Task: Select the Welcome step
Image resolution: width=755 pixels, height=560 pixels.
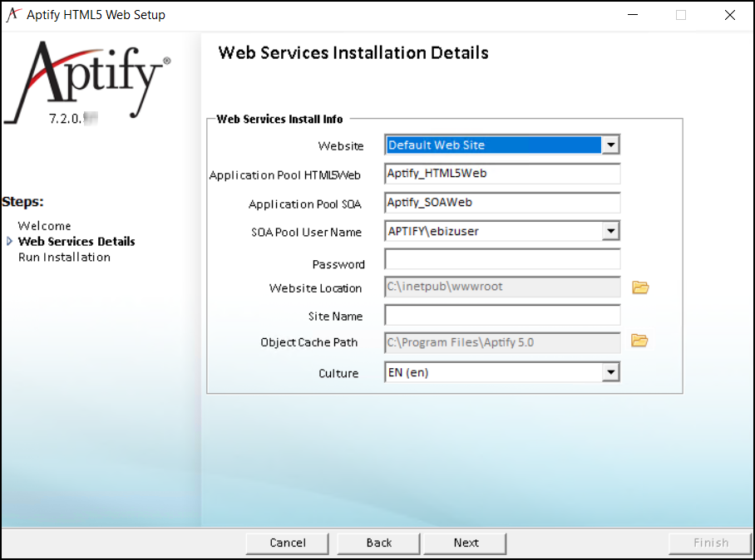Action: 44,226
